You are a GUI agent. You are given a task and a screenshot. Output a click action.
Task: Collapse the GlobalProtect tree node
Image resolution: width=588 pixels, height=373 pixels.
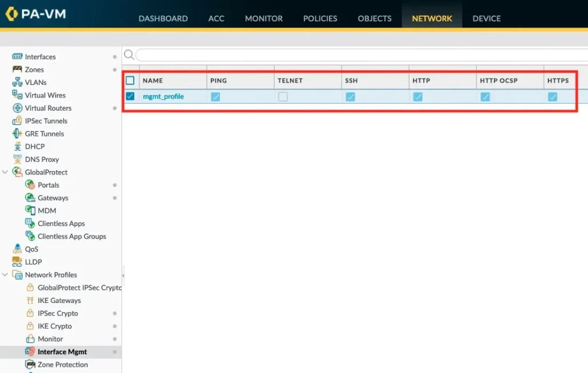coord(5,172)
